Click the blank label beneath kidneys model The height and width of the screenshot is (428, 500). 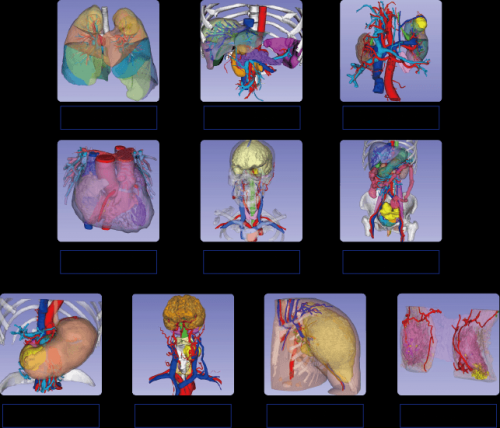391,118
